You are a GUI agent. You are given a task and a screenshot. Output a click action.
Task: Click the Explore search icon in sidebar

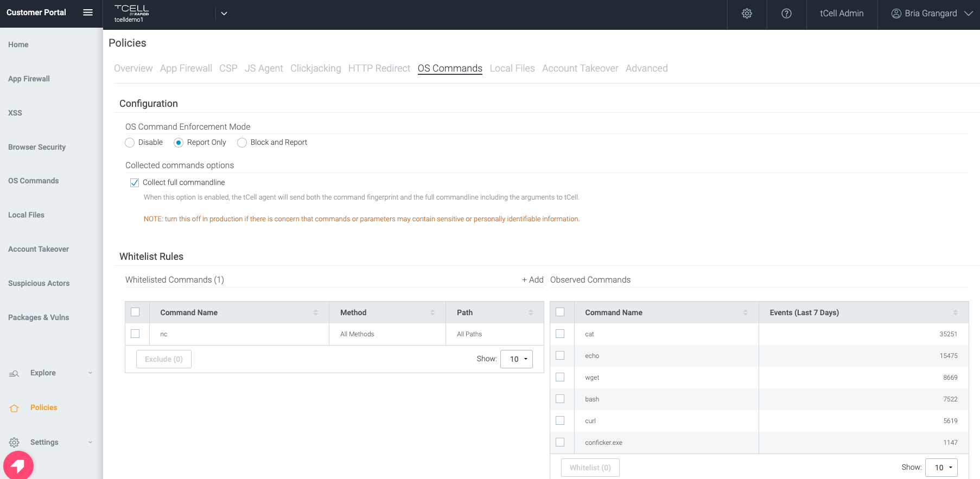tap(15, 373)
